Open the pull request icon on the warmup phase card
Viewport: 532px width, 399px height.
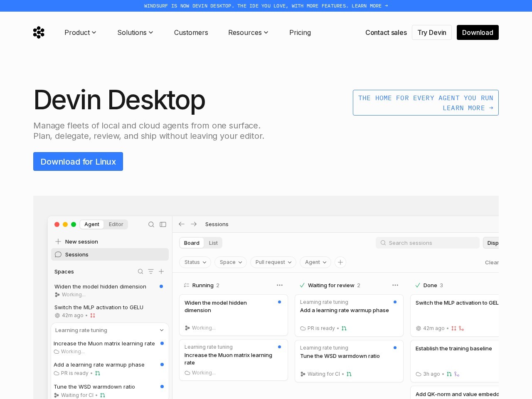tap(344, 328)
